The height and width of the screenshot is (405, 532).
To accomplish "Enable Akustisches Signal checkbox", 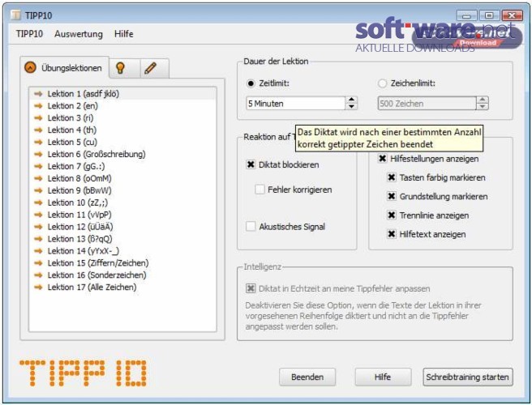I will click(x=251, y=226).
